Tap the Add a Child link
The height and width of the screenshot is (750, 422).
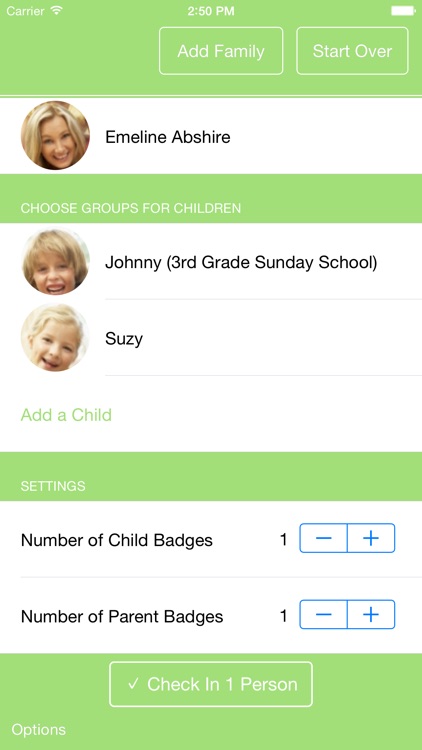point(66,415)
